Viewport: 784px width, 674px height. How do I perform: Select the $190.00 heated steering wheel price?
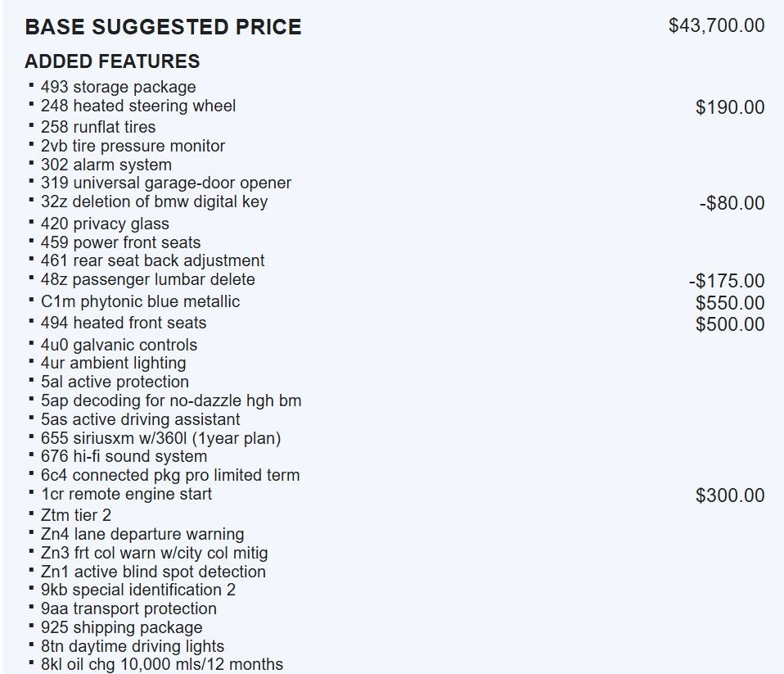730,107
